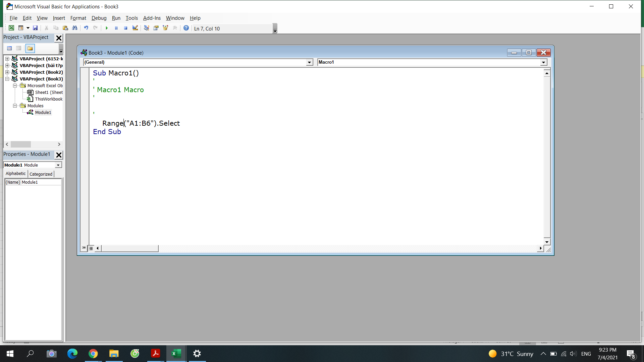Click the code window scroll down arrow
Screen dimensions: 644x362
coord(547,242)
